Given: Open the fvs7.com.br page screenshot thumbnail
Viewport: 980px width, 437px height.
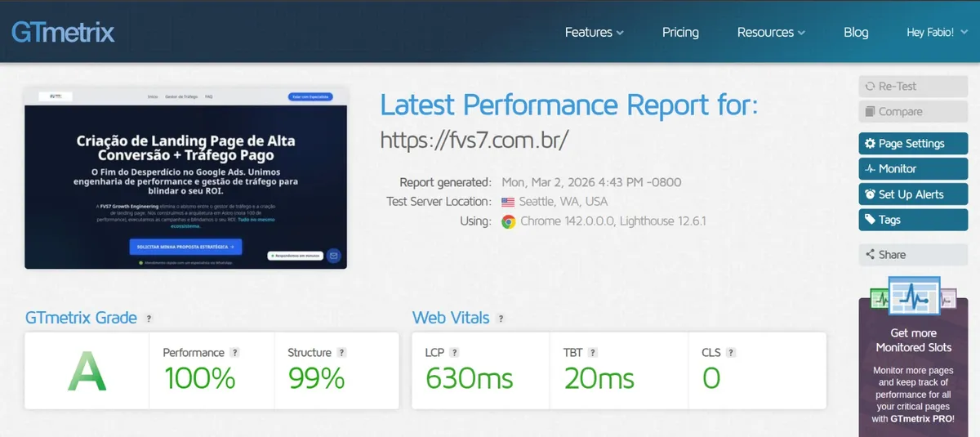Looking at the screenshot, I should (186, 178).
